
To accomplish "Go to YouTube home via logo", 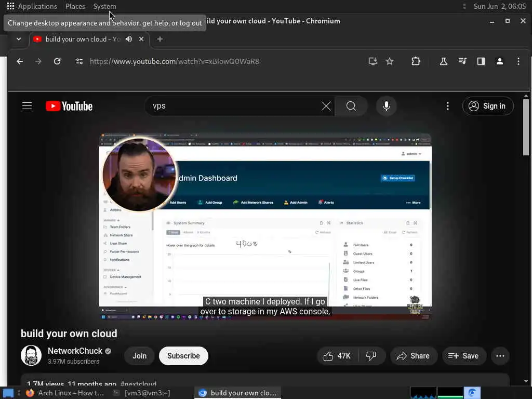I will tap(69, 106).
